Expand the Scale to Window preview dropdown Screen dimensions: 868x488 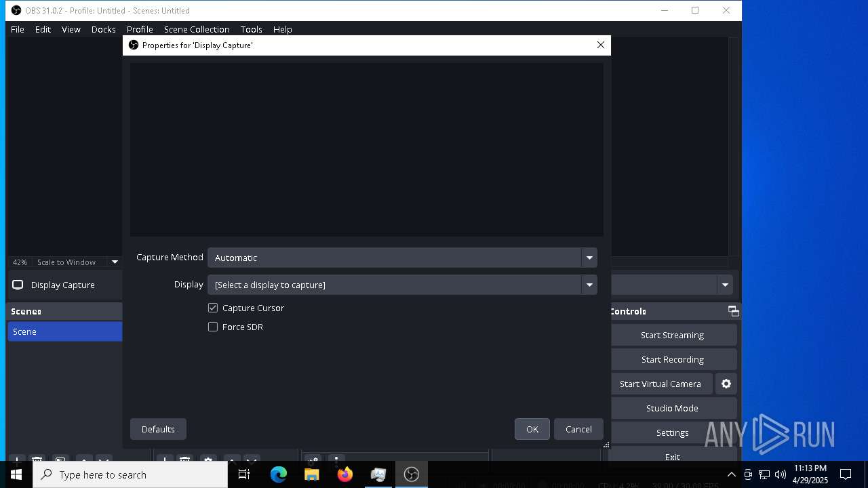click(x=115, y=262)
